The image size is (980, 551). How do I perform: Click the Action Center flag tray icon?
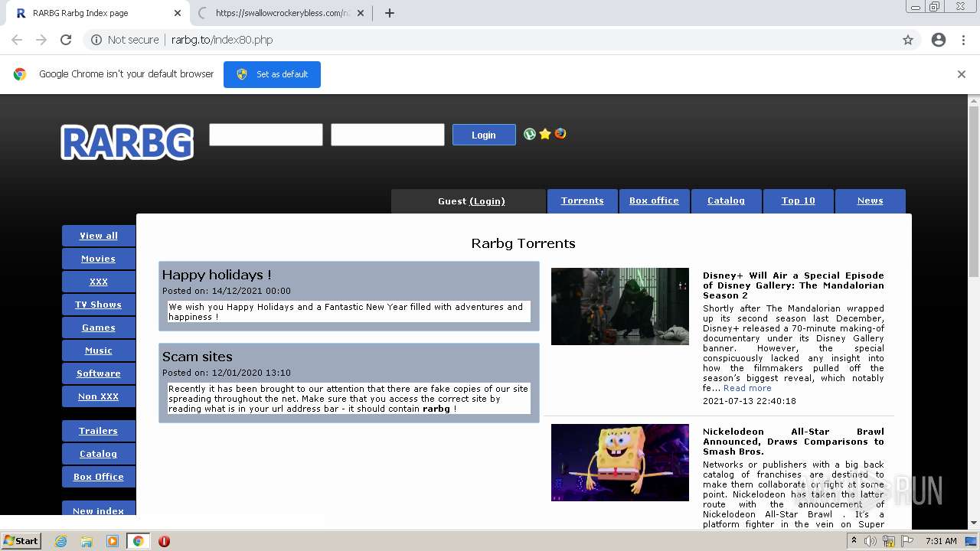pos(907,541)
